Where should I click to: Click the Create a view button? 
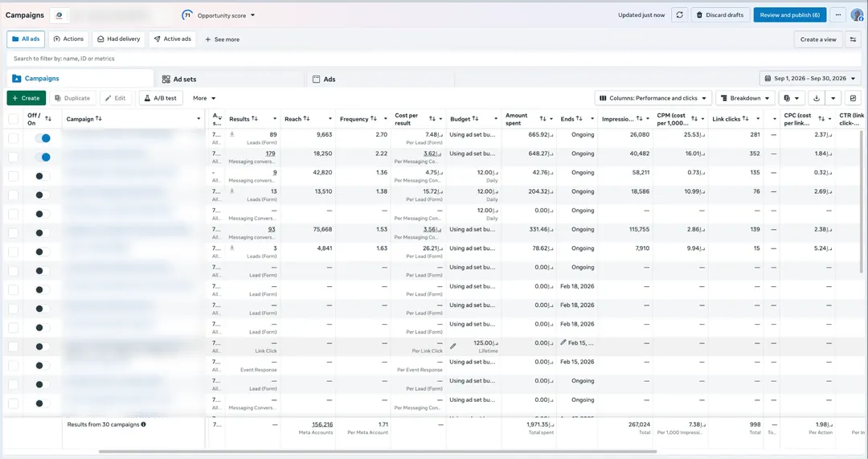tap(818, 39)
